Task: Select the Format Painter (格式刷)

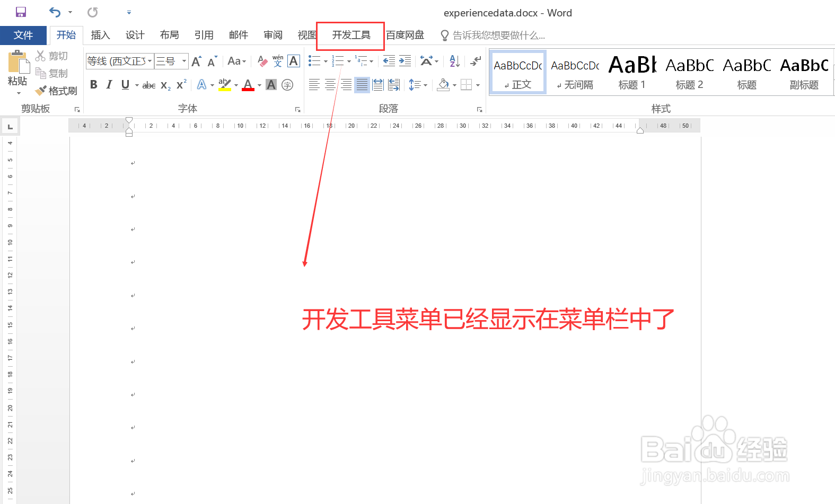Action: tap(56, 91)
